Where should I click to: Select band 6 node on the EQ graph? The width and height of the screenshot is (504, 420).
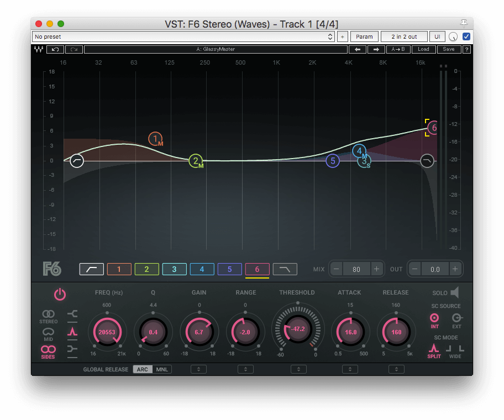pyautogui.click(x=433, y=128)
